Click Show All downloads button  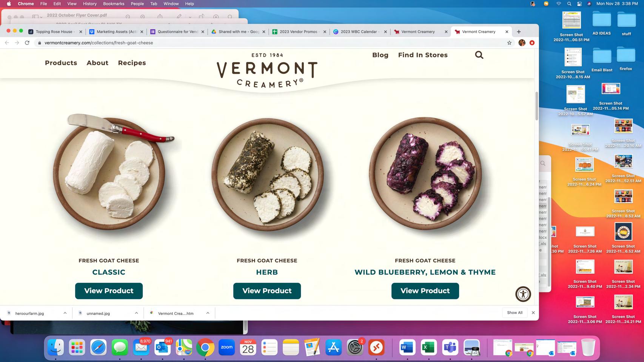point(515,313)
